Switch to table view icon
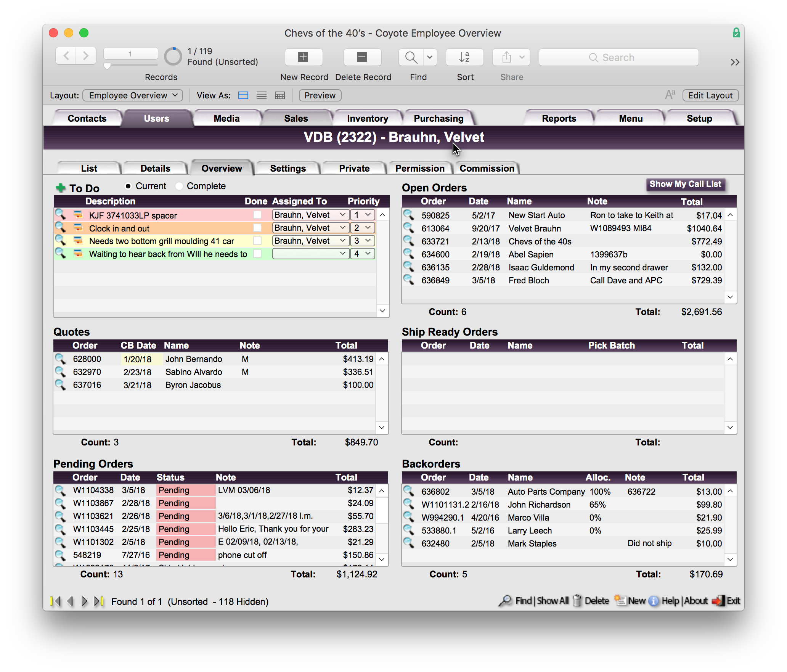 click(279, 95)
